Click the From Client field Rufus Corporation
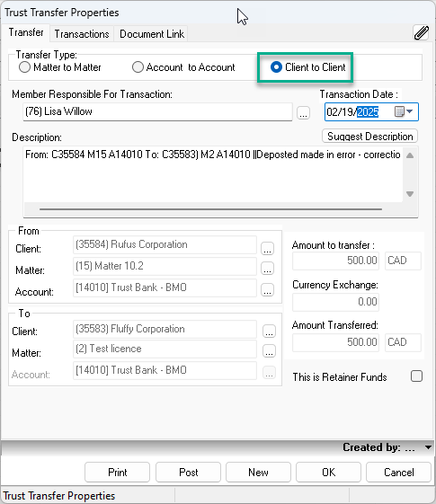 [165, 244]
